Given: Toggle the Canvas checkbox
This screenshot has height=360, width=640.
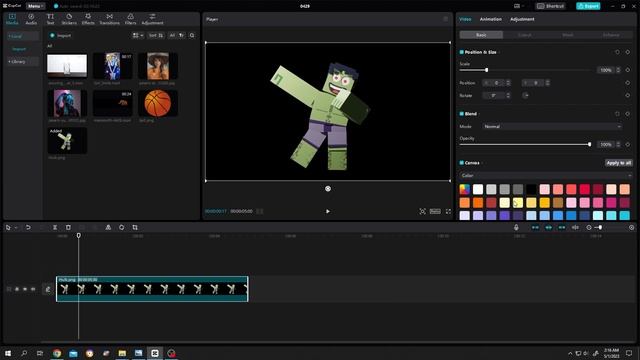Looking at the screenshot, I should tap(462, 163).
